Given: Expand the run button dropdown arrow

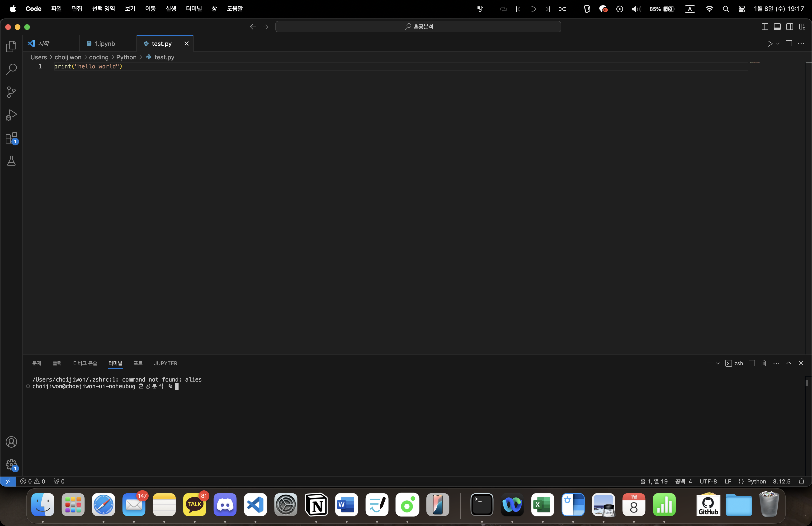Looking at the screenshot, I should click(x=778, y=44).
